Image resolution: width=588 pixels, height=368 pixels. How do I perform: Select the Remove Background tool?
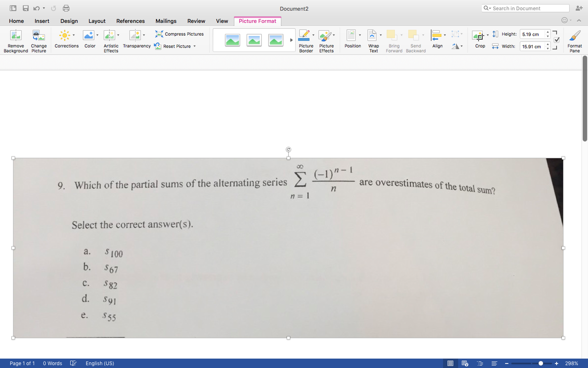[x=16, y=40]
